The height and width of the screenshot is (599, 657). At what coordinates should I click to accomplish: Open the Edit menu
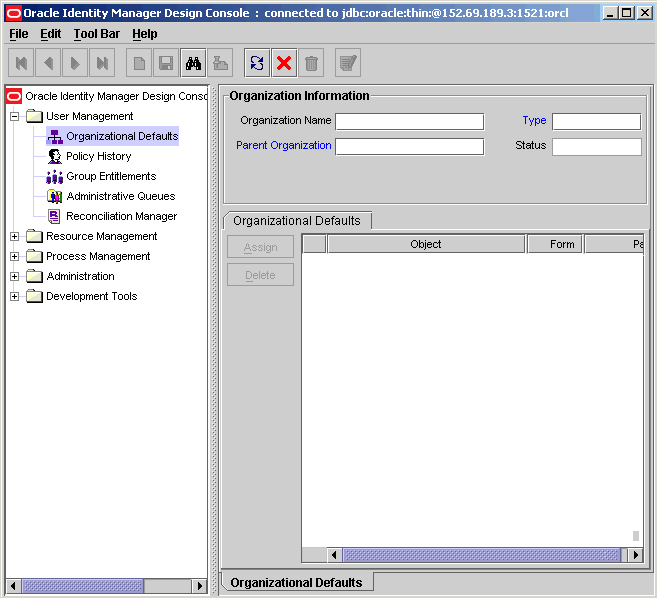[x=51, y=34]
